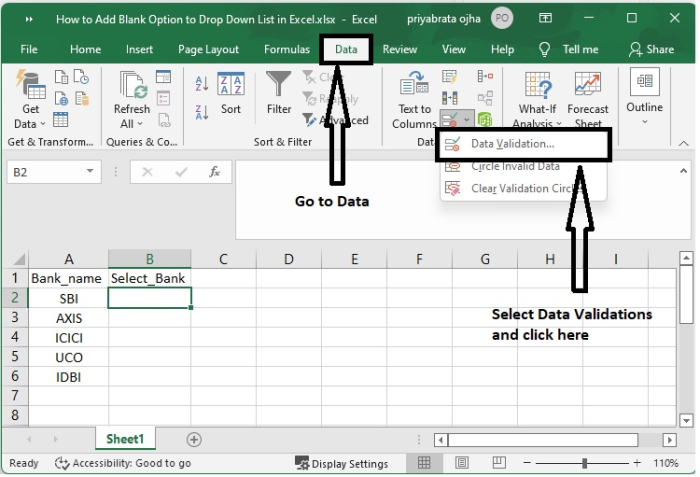This screenshot has width=700, height=477.
Task: Click the Properties icon in Queries group
Action: pos(163,98)
